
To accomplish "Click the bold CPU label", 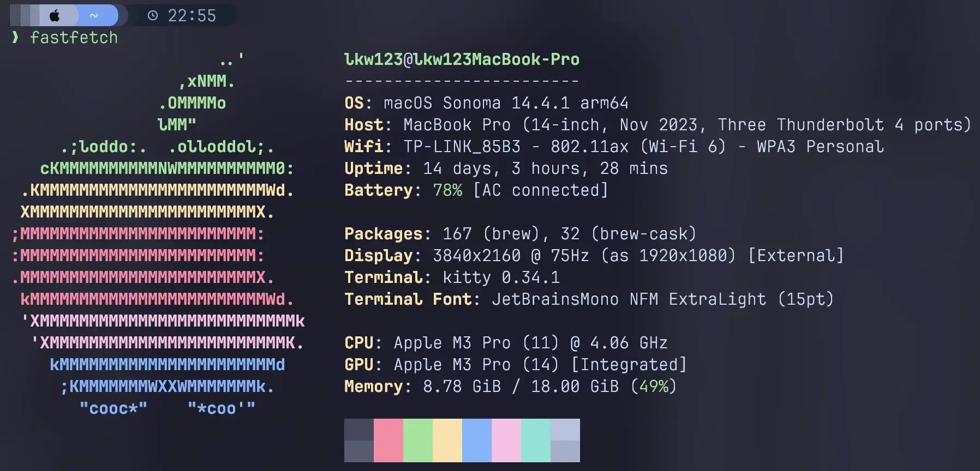I will 359,343.
